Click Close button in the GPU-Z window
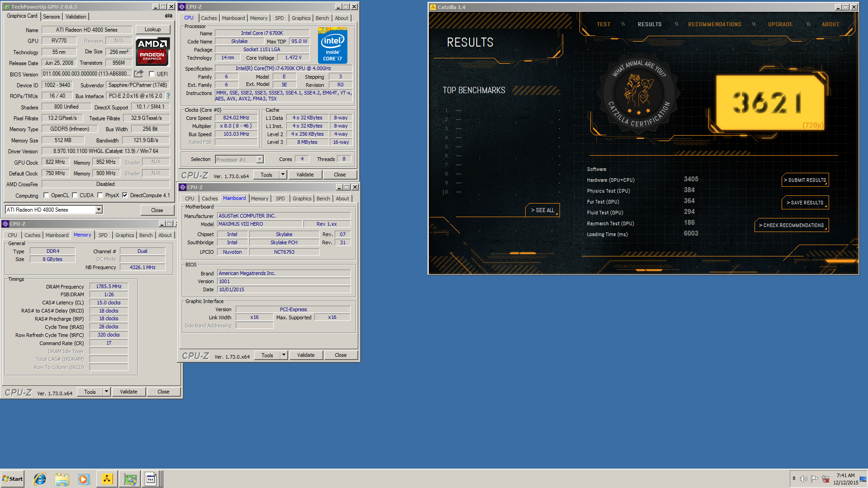 click(157, 210)
